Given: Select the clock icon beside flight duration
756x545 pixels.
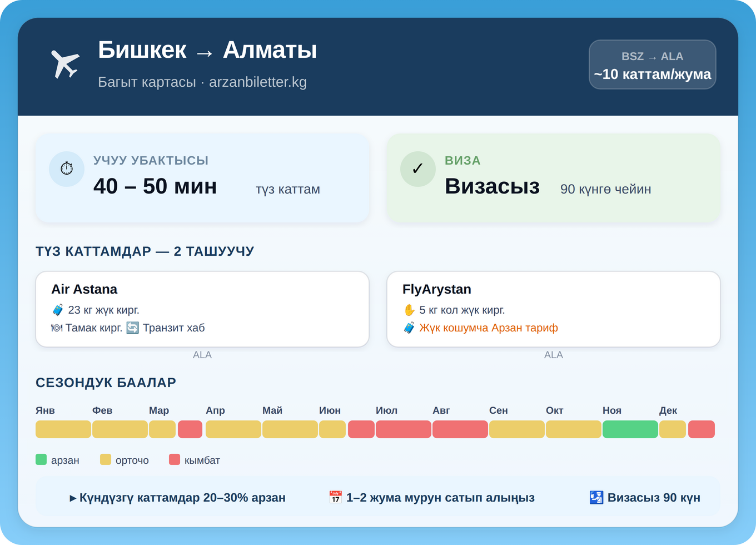Looking at the screenshot, I should 67,169.
